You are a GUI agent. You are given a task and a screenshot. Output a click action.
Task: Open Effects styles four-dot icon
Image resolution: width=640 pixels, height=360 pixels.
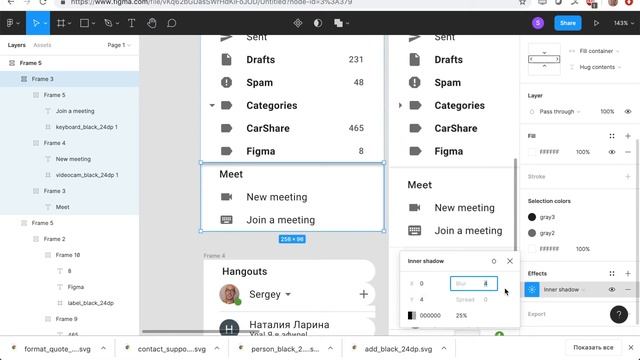pos(612,273)
